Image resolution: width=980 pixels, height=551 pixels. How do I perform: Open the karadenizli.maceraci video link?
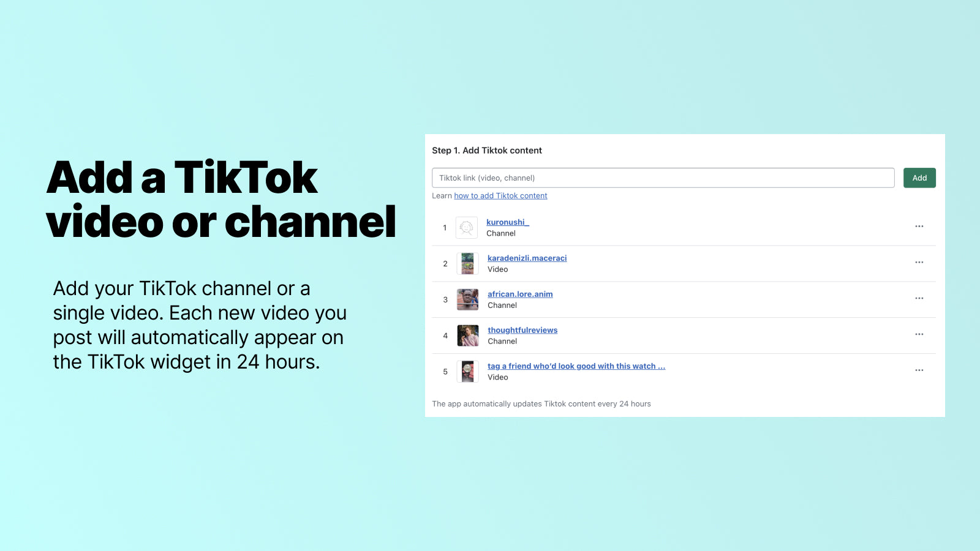pos(527,258)
